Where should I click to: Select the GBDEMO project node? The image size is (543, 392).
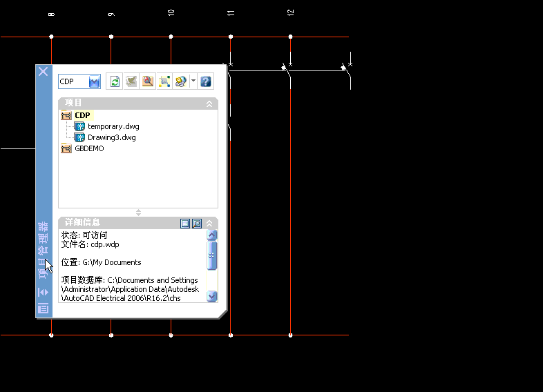point(89,148)
